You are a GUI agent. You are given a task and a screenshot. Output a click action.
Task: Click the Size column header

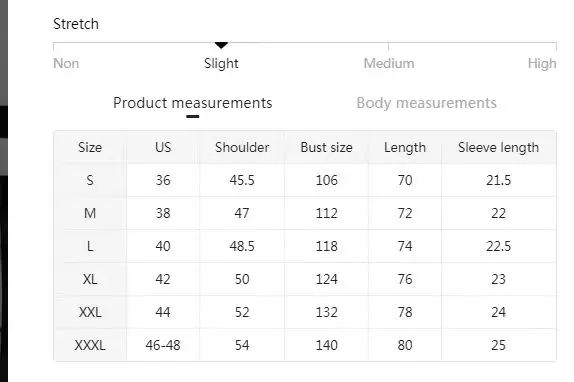[90, 147]
